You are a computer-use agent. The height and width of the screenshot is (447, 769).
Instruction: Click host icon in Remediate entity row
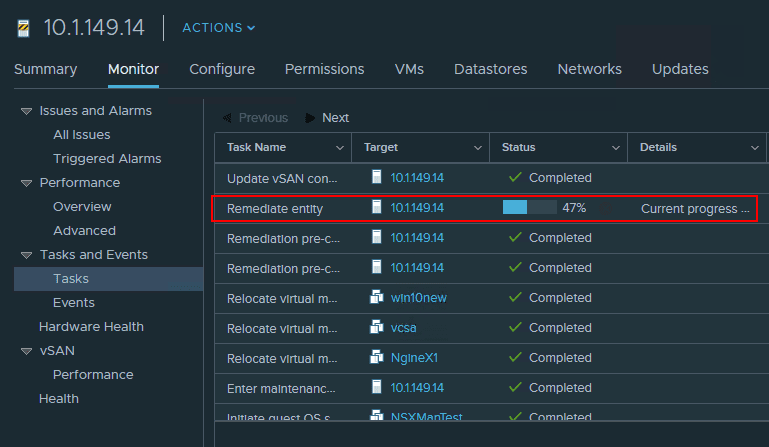tap(377, 208)
